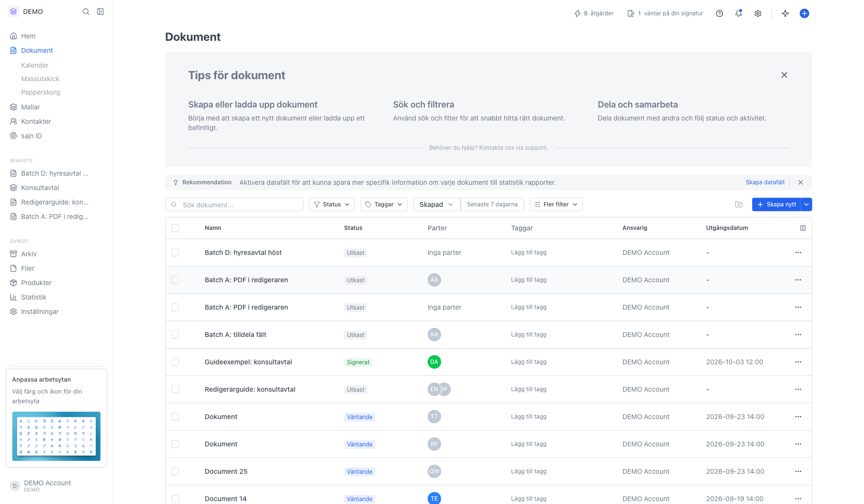Click the sparkle AI assistant icon
The width and height of the screenshot is (864, 504).
click(x=785, y=13)
